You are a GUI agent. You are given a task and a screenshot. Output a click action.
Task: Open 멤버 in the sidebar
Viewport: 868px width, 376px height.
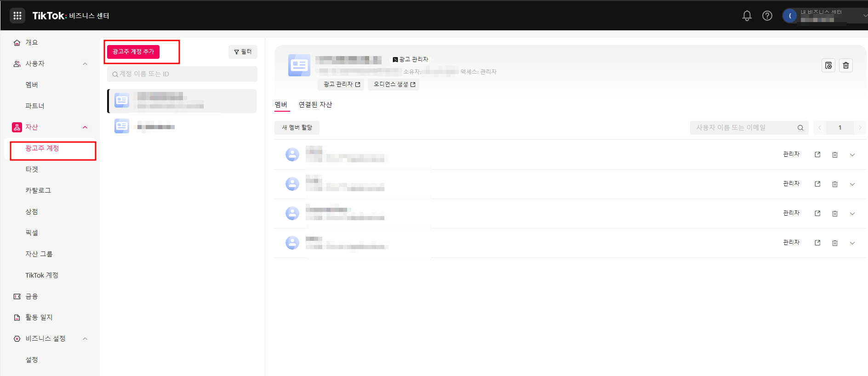tap(32, 85)
